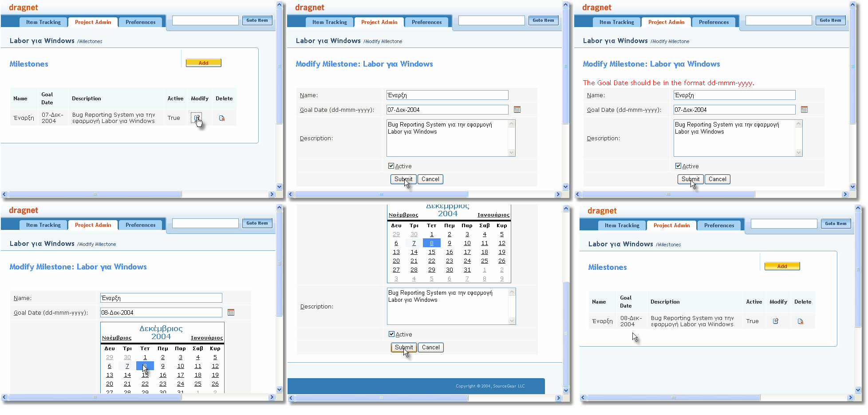The width and height of the screenshot is (868, 415).
Task: Click the Name field in the bottom-left calendar panel
Action: [161, 298]
